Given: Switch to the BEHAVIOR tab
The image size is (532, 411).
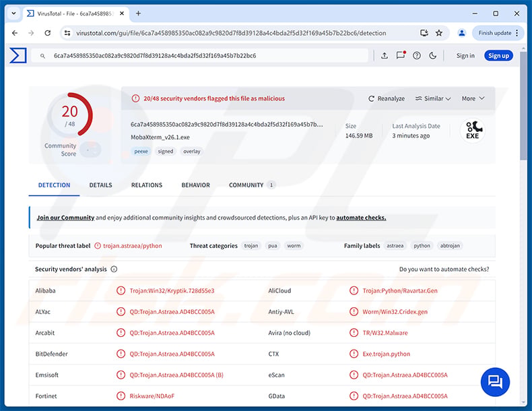Looking at the screenshot, I should click(x=196, y=185).
